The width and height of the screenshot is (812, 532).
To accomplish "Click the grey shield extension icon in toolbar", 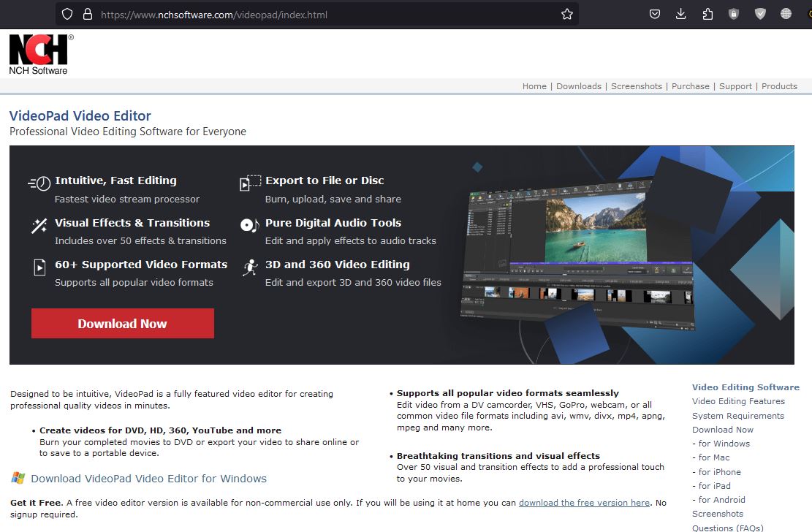I will [759, 15].
